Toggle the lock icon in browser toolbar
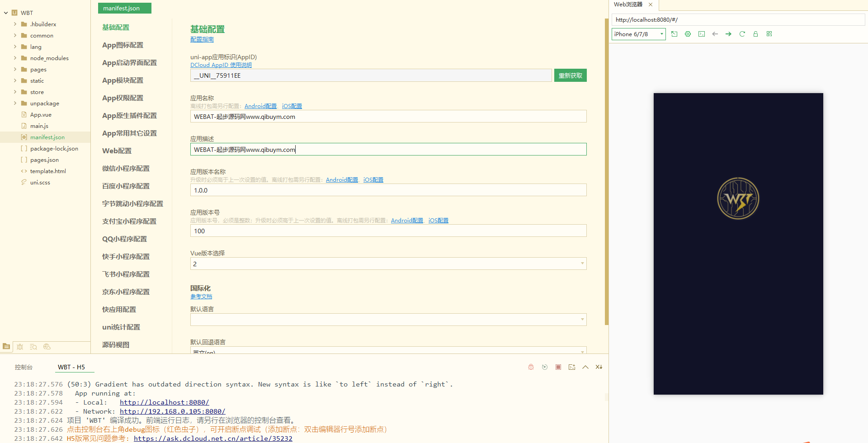Screen dimensions: 868x443 click(755, 34)
